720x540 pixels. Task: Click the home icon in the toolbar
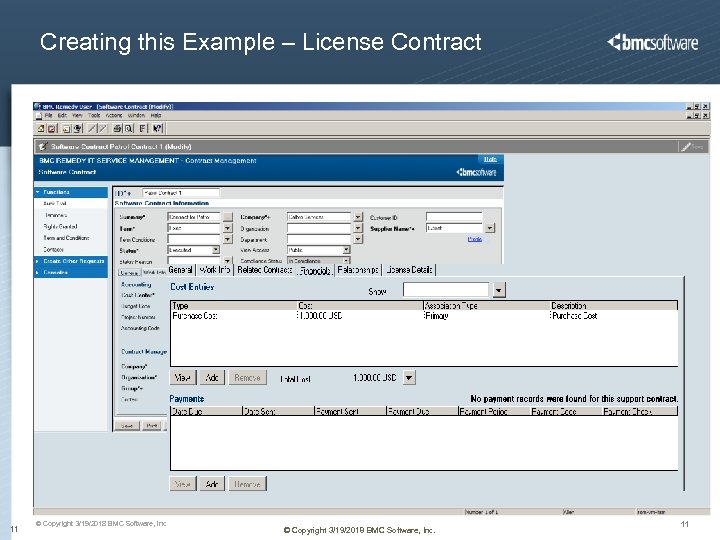coord(41,129)
